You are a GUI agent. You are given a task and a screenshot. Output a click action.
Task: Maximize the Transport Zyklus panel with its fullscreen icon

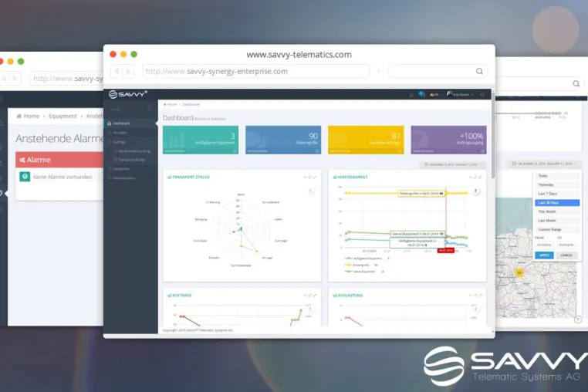coord(315,177)
